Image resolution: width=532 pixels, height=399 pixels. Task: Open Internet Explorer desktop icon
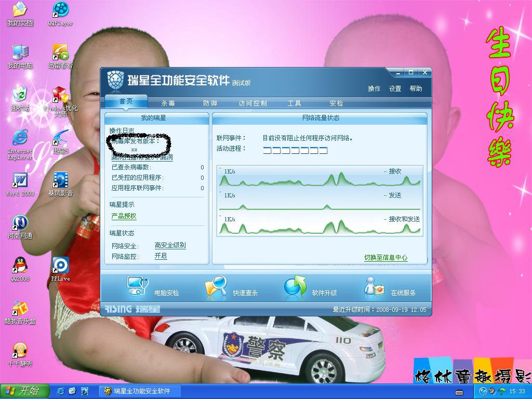[20, 144]
